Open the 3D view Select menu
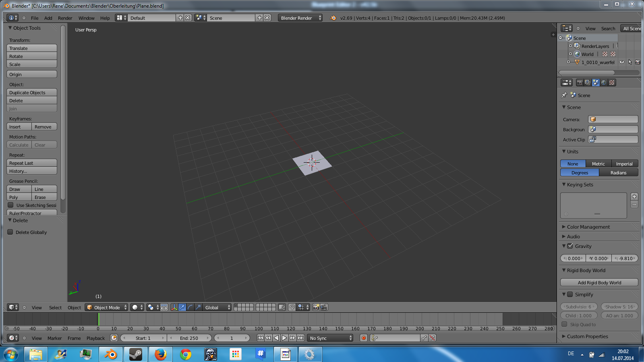This screenshot has width=644, height=362. (55, 307)
